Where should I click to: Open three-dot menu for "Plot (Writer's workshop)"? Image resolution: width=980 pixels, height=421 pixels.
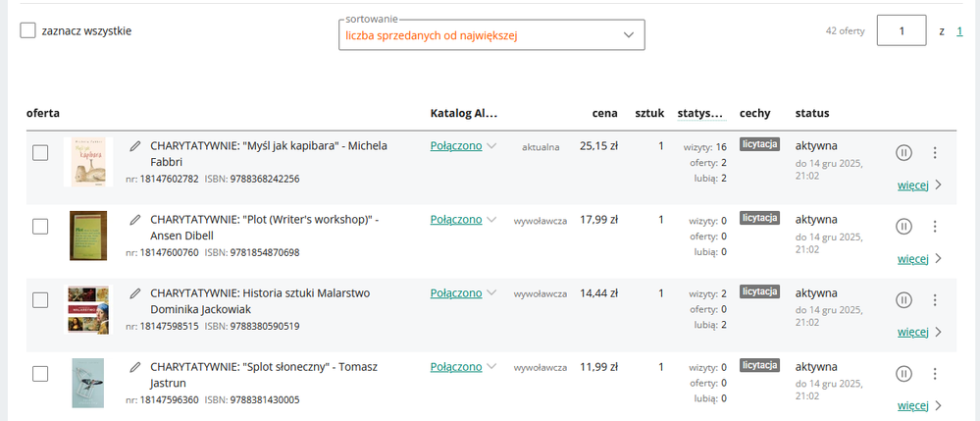click(935, 227)
